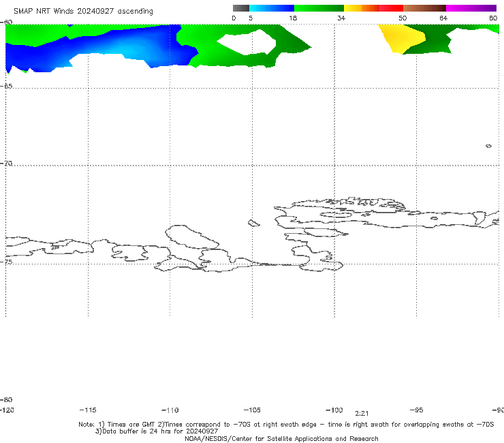504x443 pixels.
Task: Click the note line about Times are GMT
Action: tap(286, 425)
